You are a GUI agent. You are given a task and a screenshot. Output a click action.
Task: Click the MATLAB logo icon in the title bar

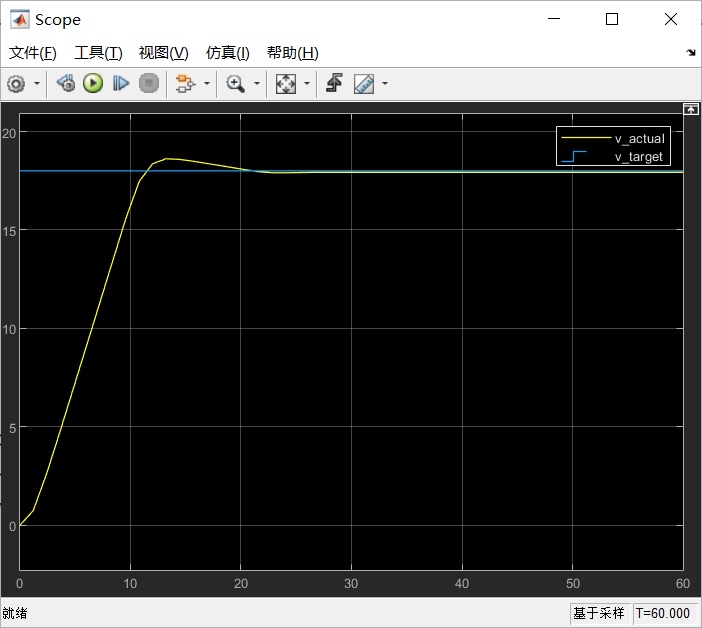pyautogui.click(x=20, y=20)
